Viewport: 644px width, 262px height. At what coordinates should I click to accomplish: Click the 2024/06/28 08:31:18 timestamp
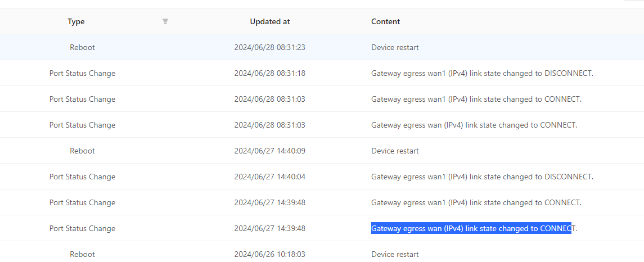pos(269,73)
